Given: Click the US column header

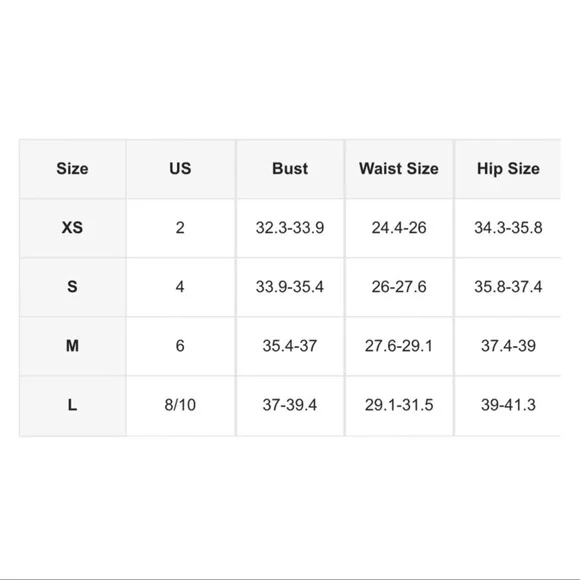Looking at the screenshot, I should (180, 169).
